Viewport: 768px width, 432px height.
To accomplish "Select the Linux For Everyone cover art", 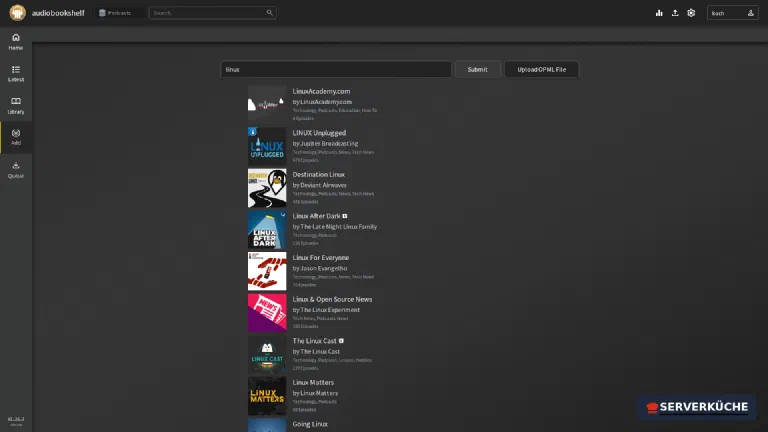I will pyautogui.click(x=267, y=271).
